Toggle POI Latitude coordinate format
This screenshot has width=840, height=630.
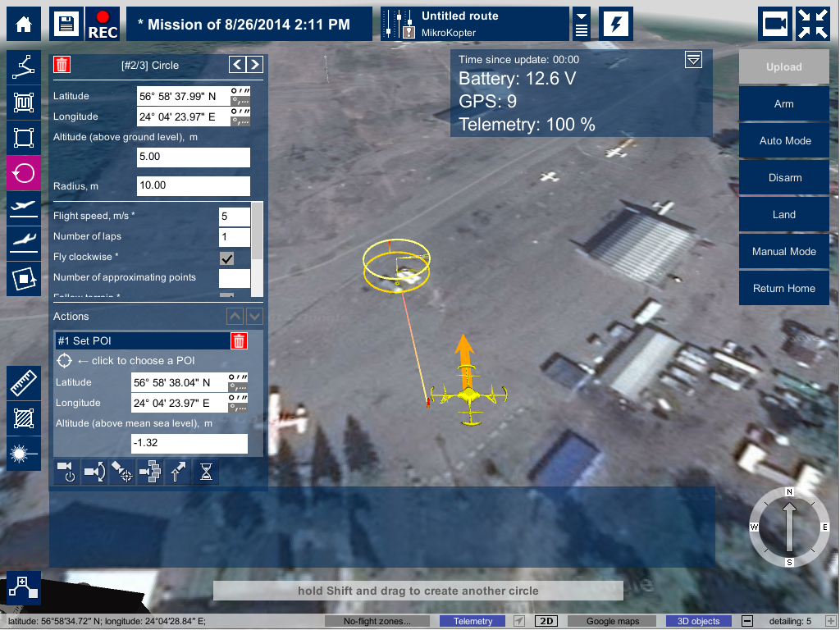(238, 382)
